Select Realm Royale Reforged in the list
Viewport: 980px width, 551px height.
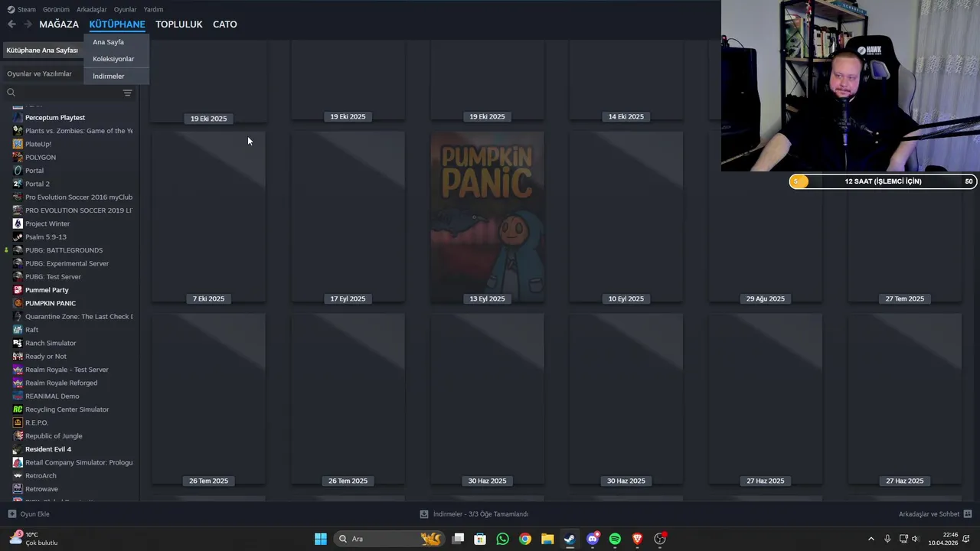coord(61,383)
